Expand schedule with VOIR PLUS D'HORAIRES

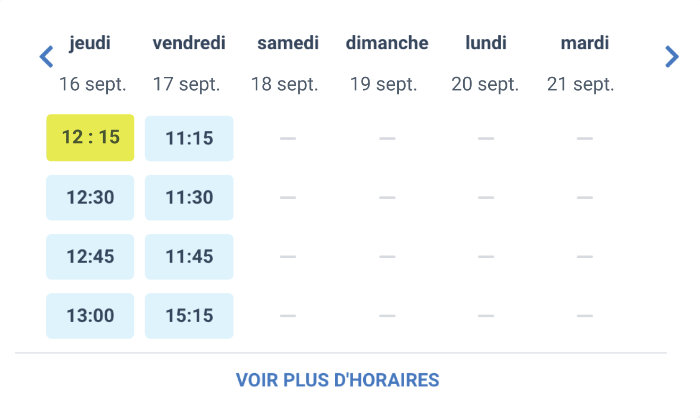pyautogui.click(x=338, y=380)
